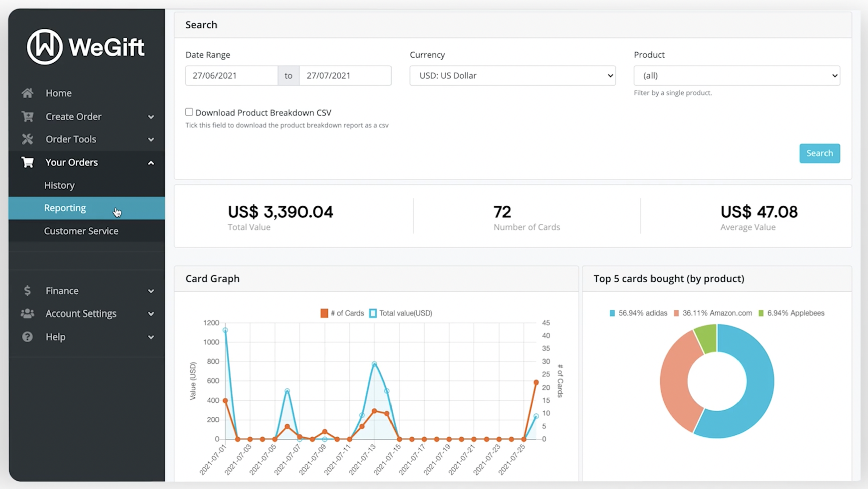Screen dimensions: 868x489
Task: Open the History submenu item
Action: pyautogui.click(x=59, y=185)
